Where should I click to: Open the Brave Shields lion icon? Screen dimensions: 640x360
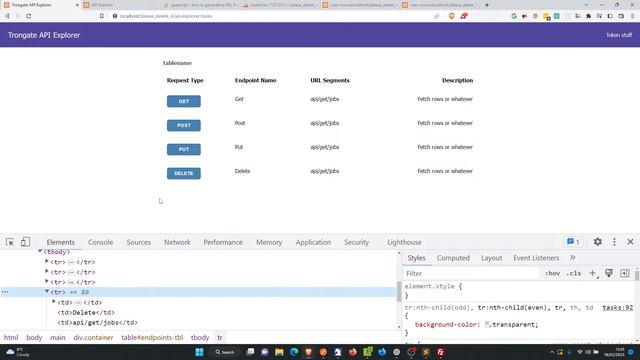pos(451,16)
